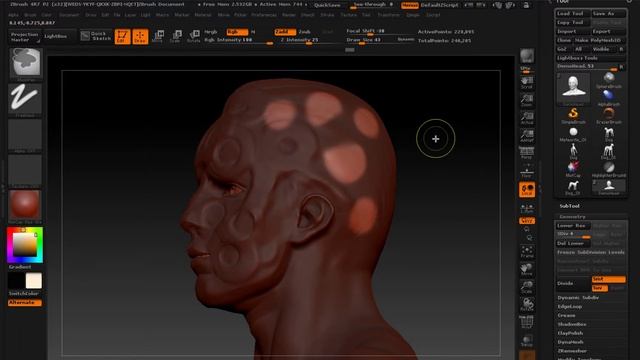Click the QuickSave button
This screenshot has height=360, width=640.
pos(327,5)
